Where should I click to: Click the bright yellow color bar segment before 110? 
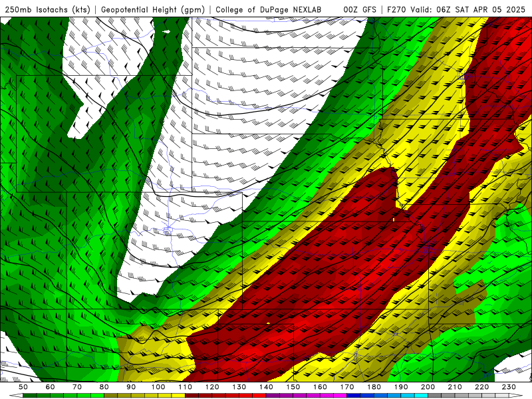[178, 396]
